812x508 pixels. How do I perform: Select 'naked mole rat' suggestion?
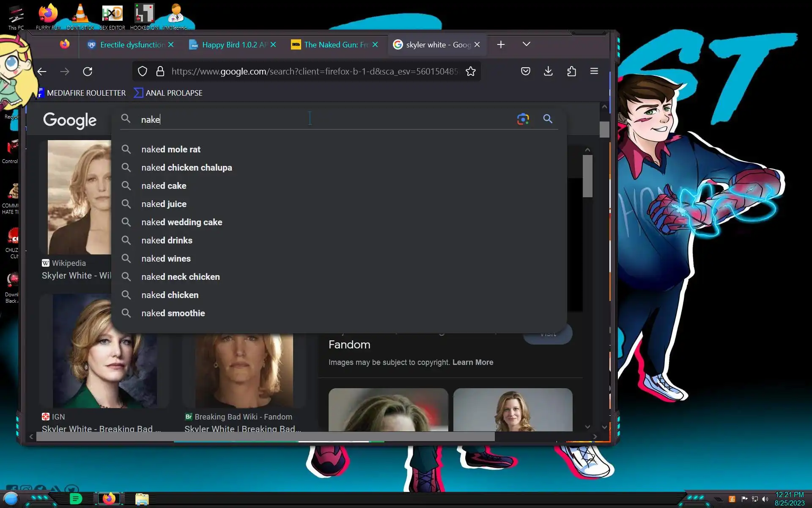(x=171, y=149)
